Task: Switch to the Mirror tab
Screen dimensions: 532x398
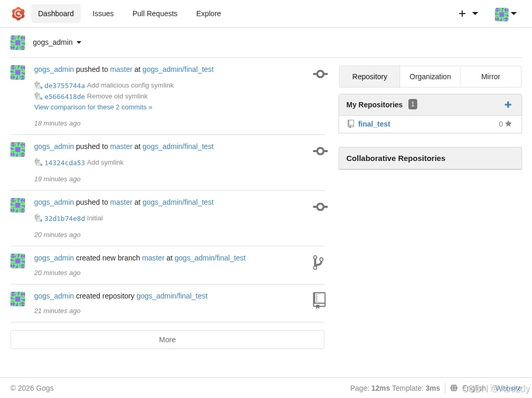Action: pyautogui.click(x=490, y=77)
